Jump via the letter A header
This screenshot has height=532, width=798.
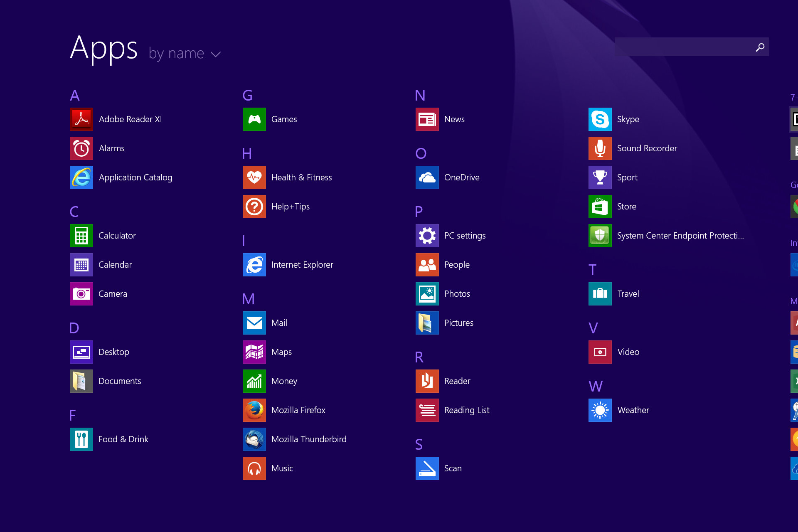(x=75, y=96)
